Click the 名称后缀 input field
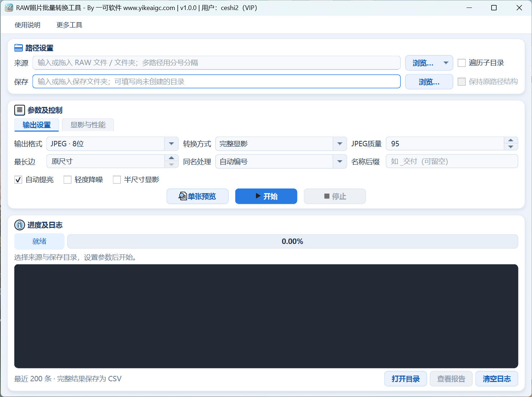The width and height of the screenshot is (532, 397). (x=452, y=161)
